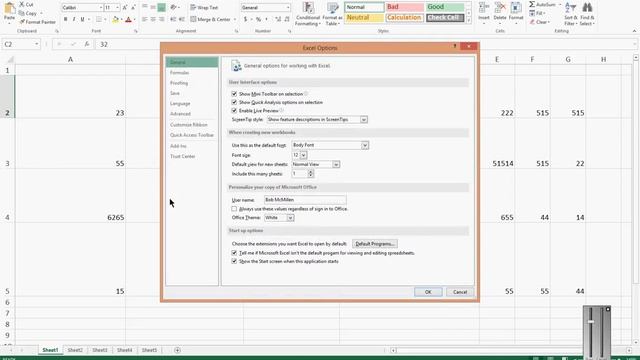Open Sort & Filter in Editing group
The width and height of the screenshot is (640, 360).
point(571,13)
